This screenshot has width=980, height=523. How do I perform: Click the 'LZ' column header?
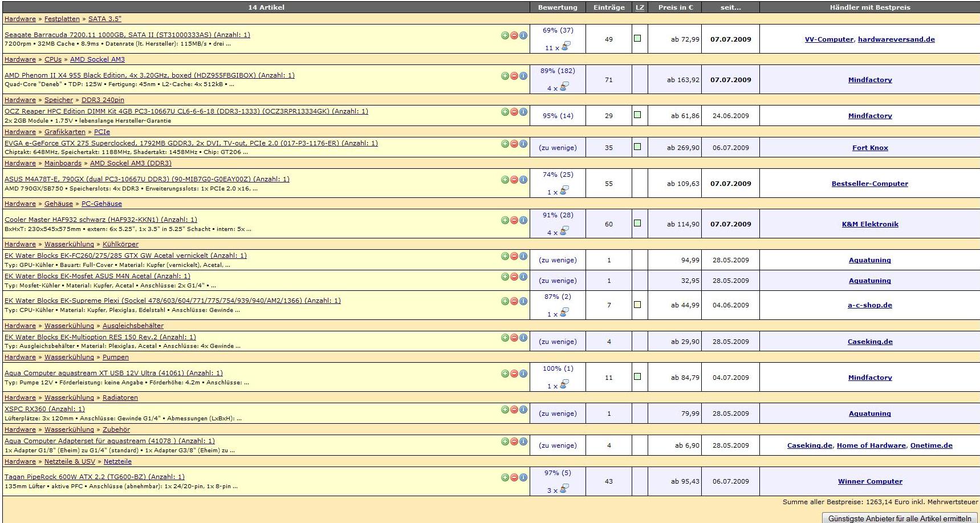click(x=640, y=7)
